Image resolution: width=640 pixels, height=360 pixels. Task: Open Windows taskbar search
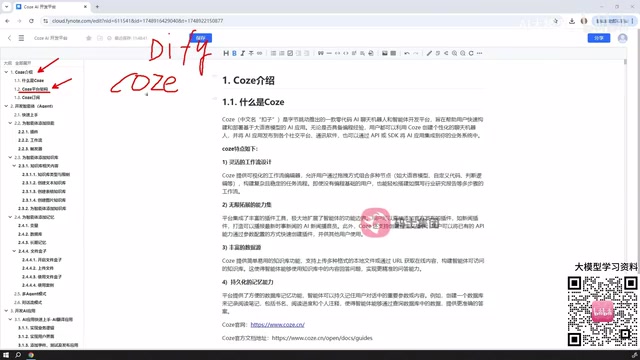(18, 355)
